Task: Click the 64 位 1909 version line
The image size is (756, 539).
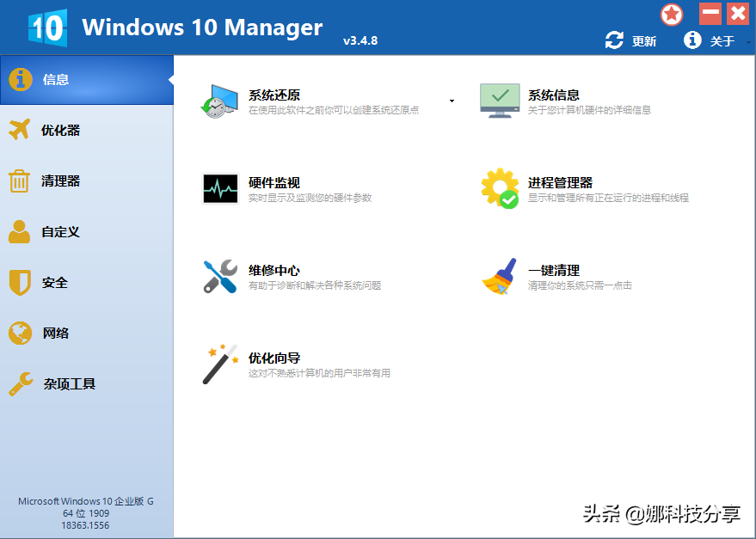Action: [86, 513]
